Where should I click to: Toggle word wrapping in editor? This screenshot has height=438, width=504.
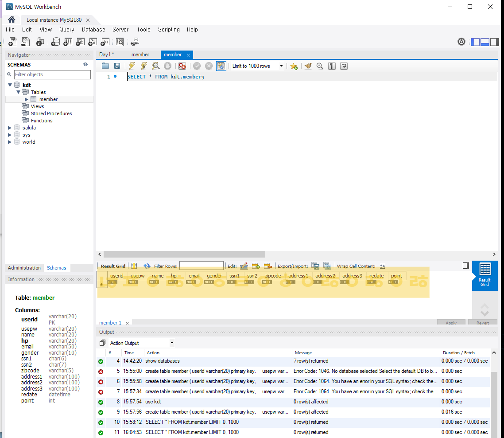[x=344, y=66]
